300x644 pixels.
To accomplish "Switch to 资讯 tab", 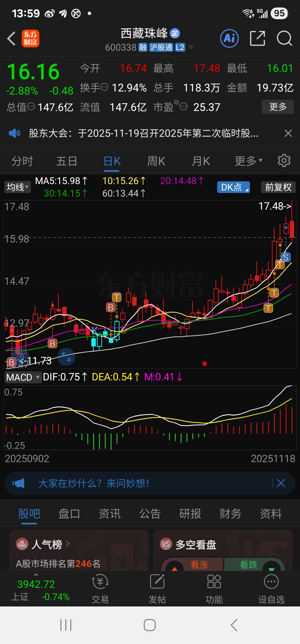I will pos(110,514).
